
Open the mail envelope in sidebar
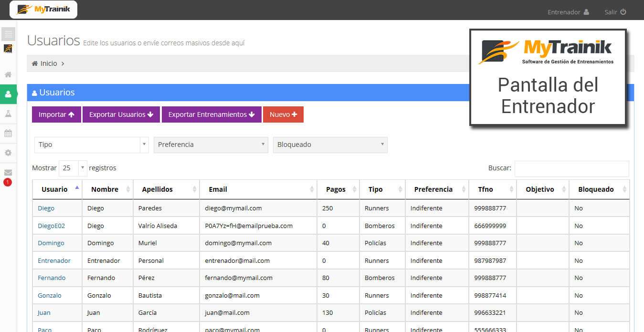tap(8, 172)
